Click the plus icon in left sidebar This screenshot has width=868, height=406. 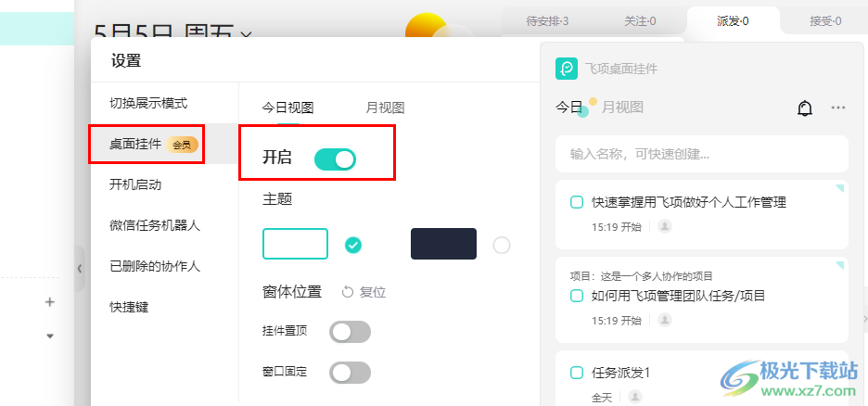coord(50,302)
